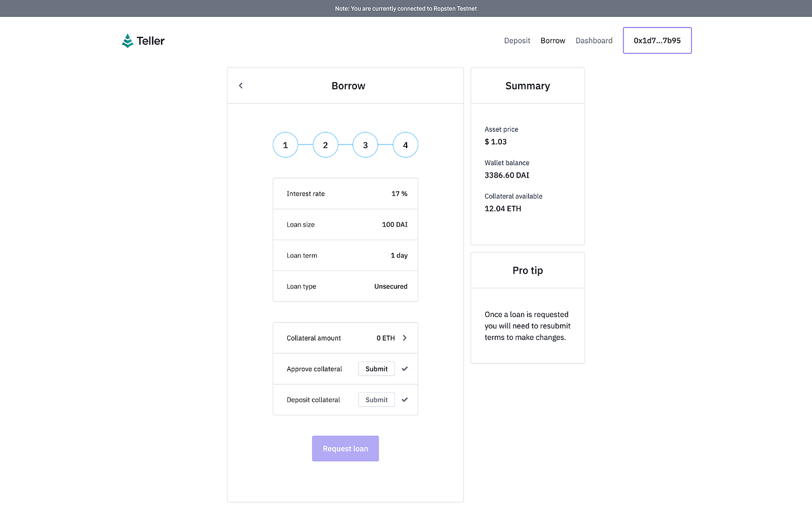Click the Loan term label

click(302, 256)
